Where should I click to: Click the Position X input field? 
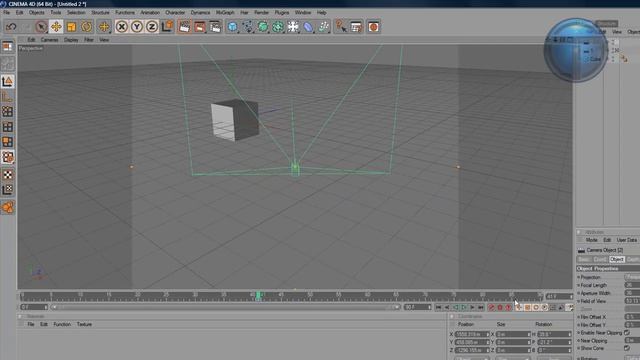pos(472,334)
